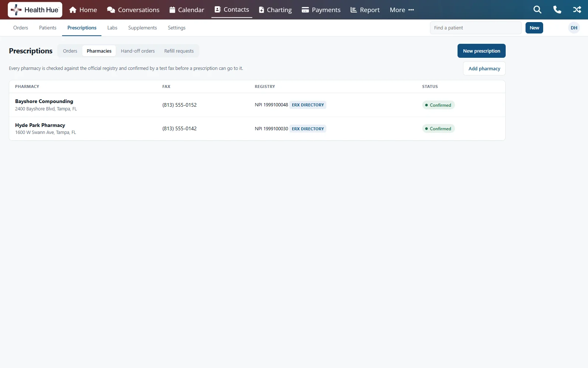
Task: Click the Health Hue logo
Action: click(35, 10)
